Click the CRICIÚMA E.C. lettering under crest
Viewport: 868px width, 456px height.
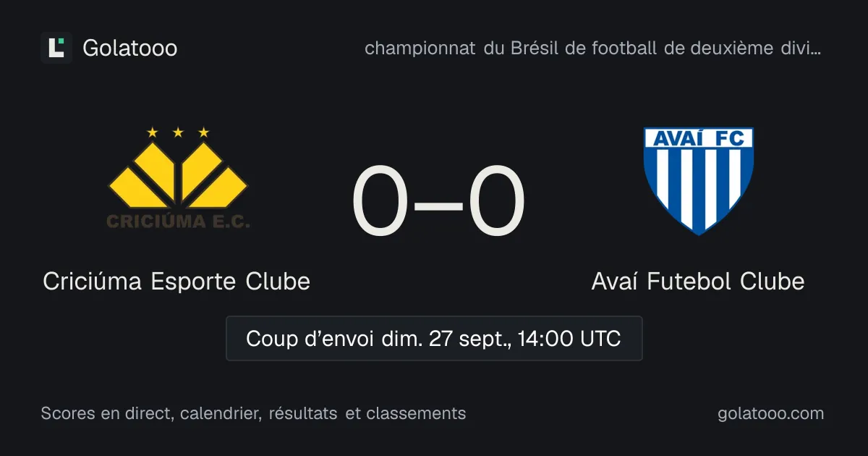178,221
